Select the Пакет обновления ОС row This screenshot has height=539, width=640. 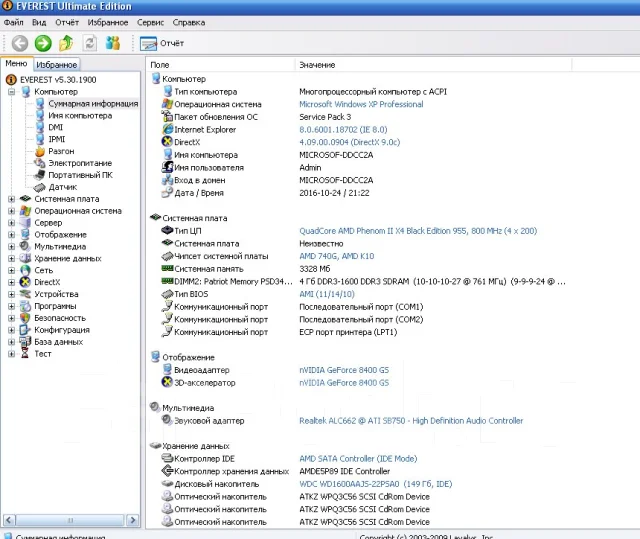click(x=359, y=117)
